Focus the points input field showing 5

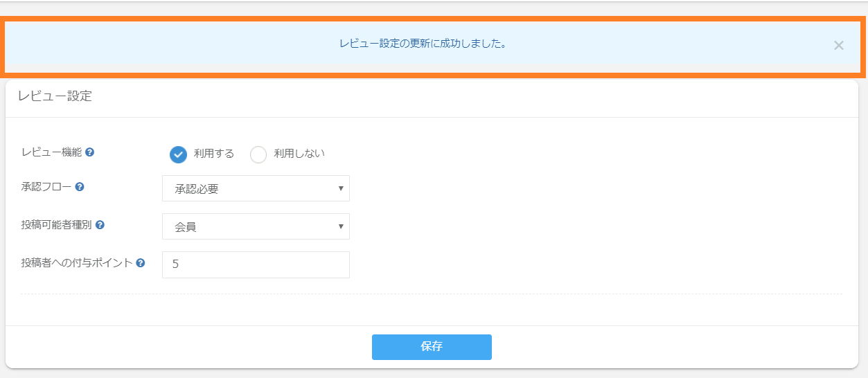pos(256,264)
